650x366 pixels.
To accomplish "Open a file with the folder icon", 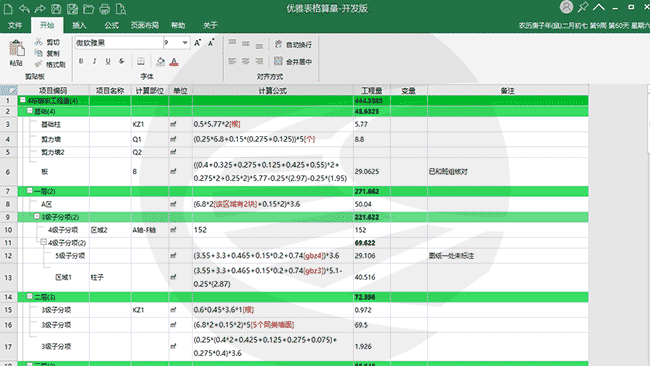I will pos(88,9).
